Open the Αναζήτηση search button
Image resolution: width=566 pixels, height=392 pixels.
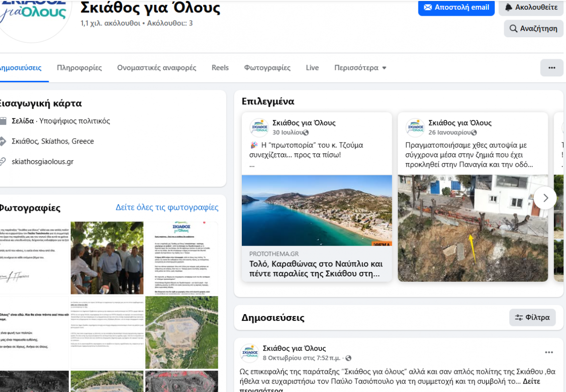coord(533,28)
